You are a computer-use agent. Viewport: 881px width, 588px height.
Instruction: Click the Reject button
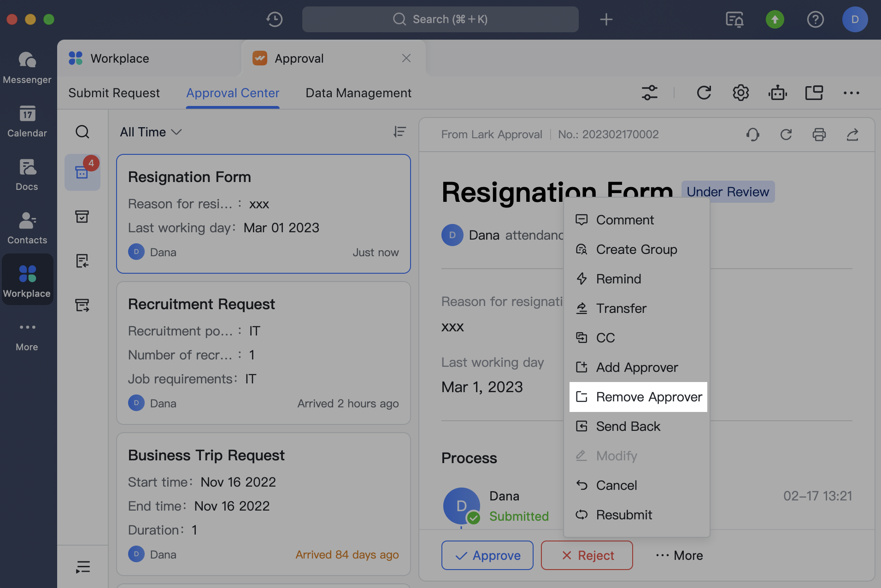coord(587,555)
